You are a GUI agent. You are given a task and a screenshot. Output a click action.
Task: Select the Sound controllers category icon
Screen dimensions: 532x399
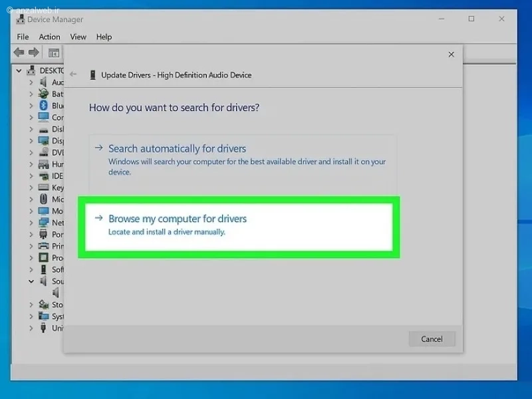43,281
